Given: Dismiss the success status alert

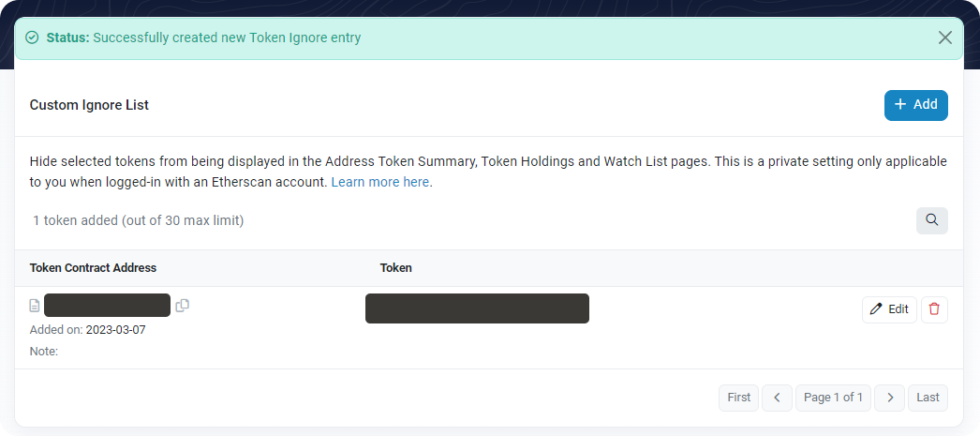Looking at the screenshot, I should (x=945, y=38).
